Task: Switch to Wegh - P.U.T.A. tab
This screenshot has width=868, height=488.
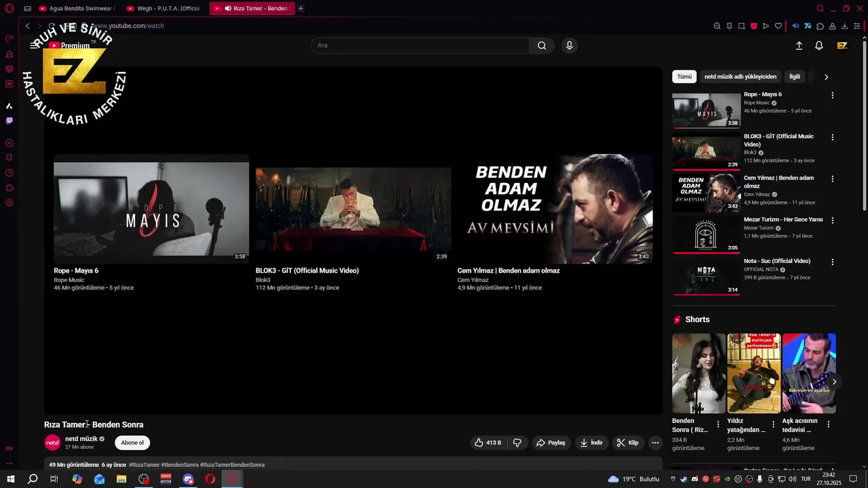Action: coord(163,9)
